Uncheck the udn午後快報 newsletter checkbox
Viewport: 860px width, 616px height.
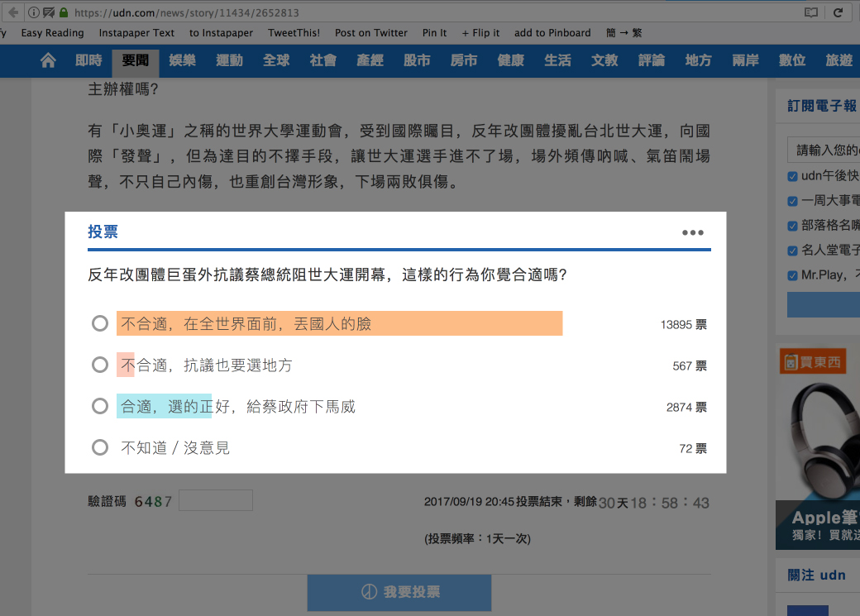pyautogui.click(x=793, y=176)
